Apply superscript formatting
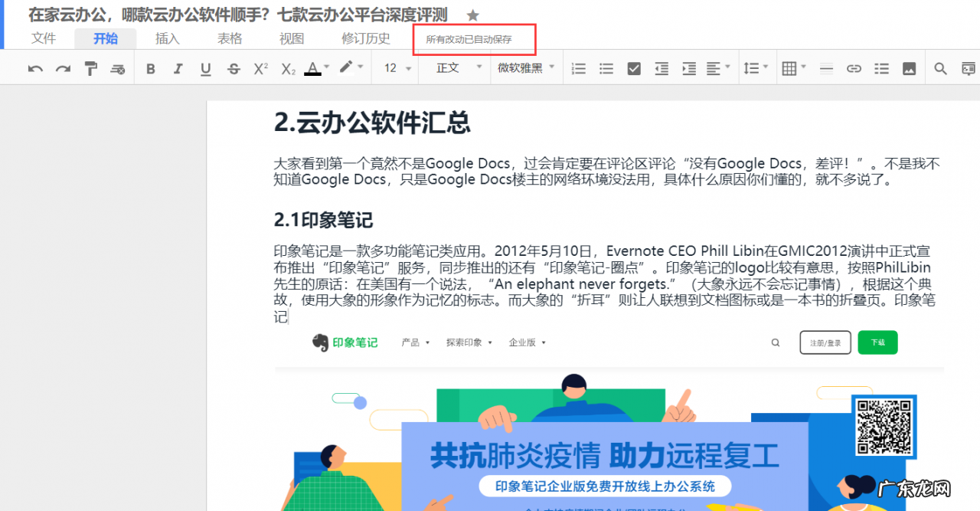This screenshot has width=980, height=511. (x=260, y=67)
